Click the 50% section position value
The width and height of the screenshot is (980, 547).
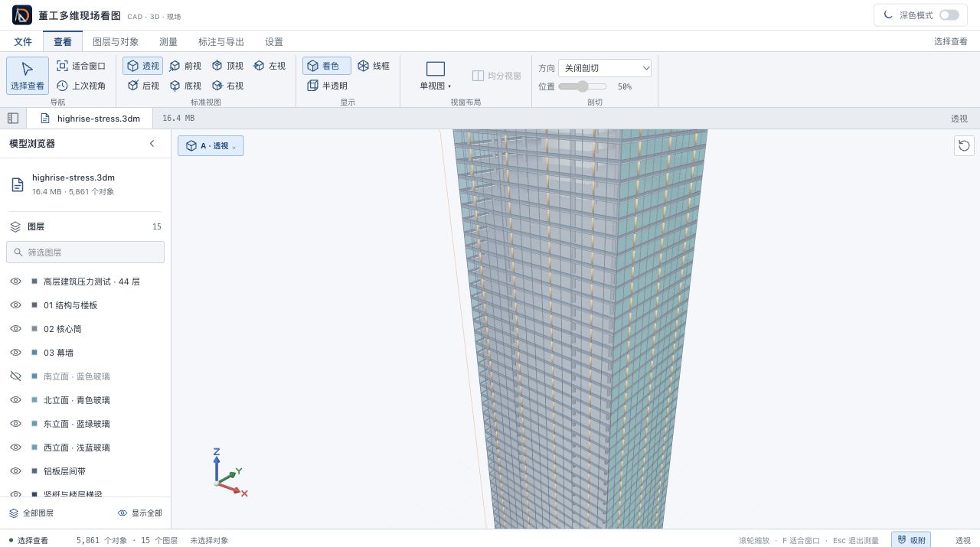click(625, 86)
